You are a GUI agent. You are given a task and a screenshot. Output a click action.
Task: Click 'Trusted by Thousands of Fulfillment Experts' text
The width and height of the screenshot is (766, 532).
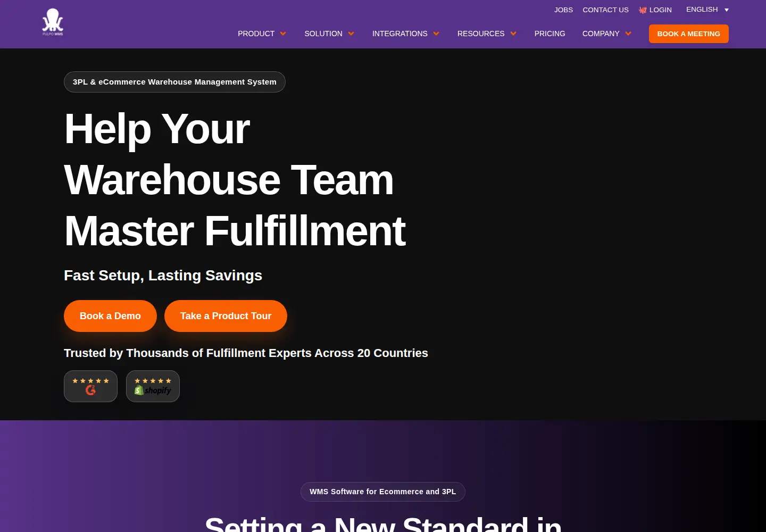coord(188,353)
